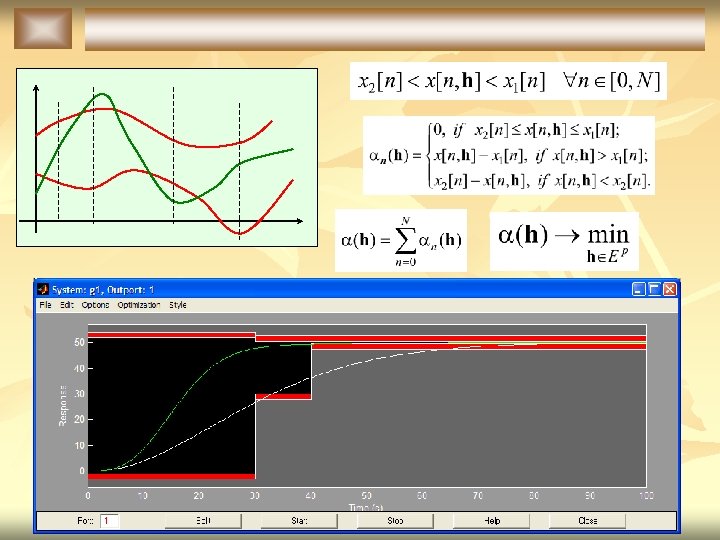This screenshot has width=720, height=540.
Task: Click the x-axis tick label 100
Action: [646, 496]
